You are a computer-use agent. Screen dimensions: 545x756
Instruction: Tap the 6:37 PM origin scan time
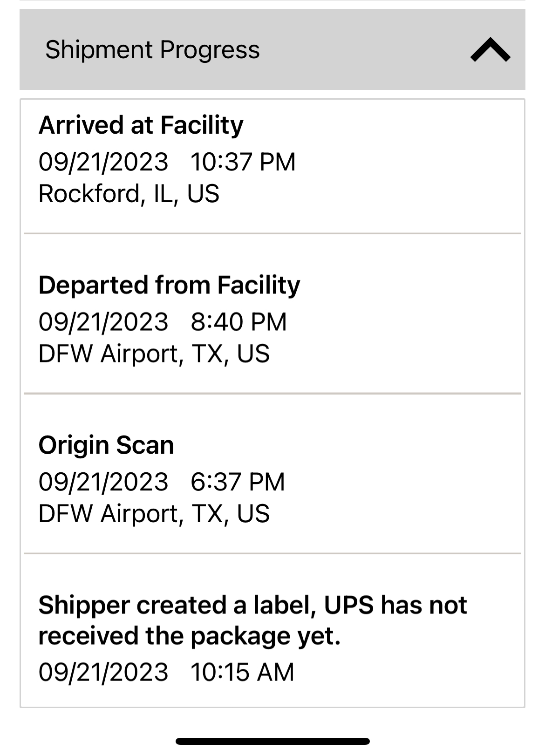(x=238, y=481)
